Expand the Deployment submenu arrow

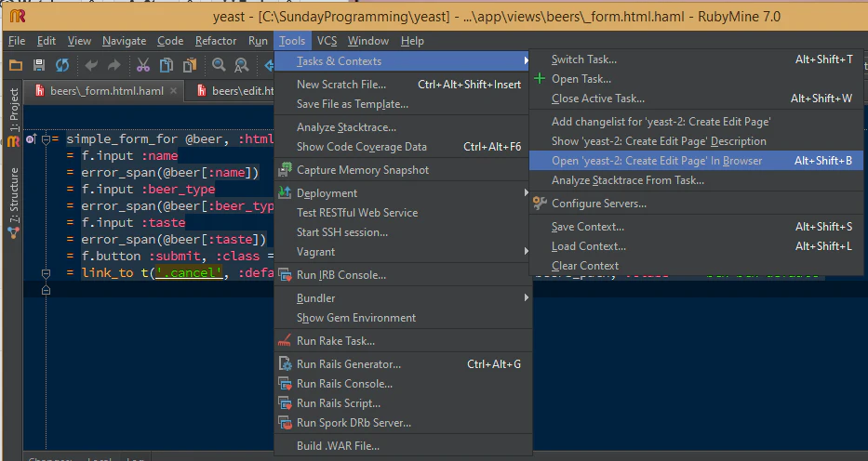pyautogui.click(x=526, y=193)
